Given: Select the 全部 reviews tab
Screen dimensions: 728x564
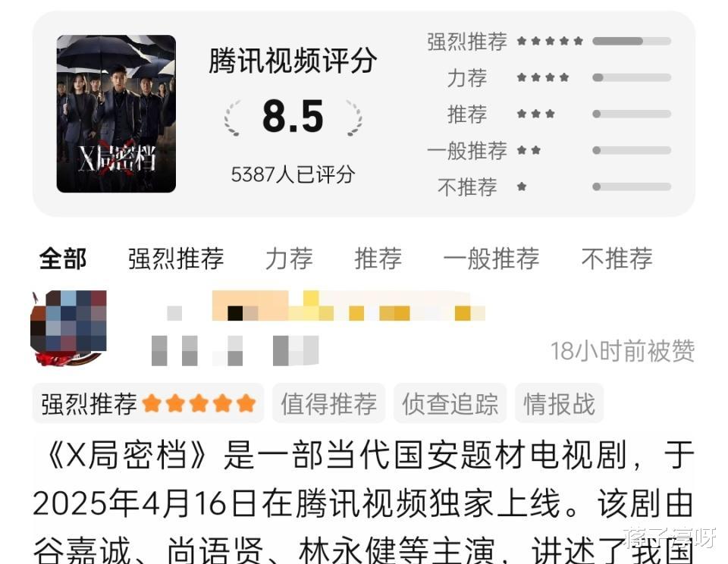Looking at the screenshot, I should (x=63, y=258).
